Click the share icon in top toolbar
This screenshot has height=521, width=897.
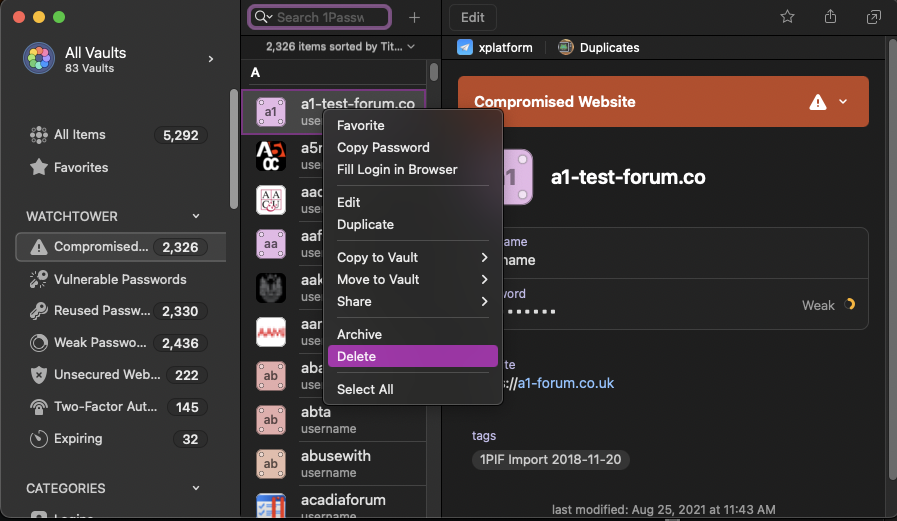pos(830,17)
